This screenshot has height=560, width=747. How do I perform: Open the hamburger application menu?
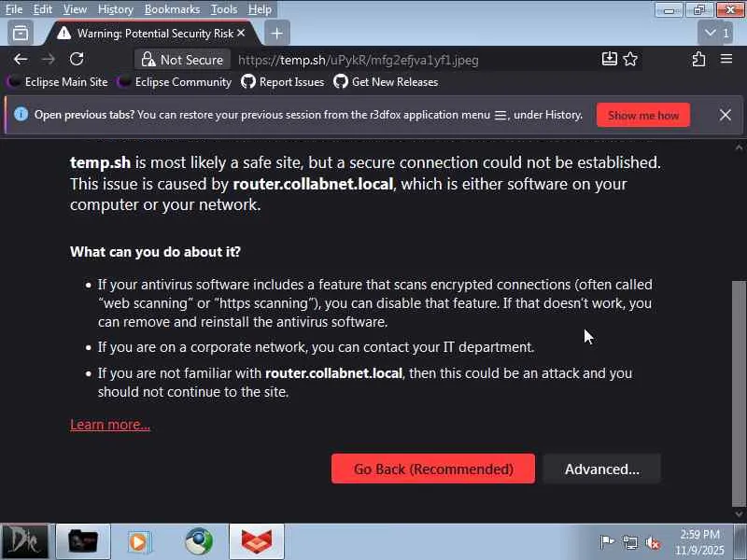tap(726, 59)
